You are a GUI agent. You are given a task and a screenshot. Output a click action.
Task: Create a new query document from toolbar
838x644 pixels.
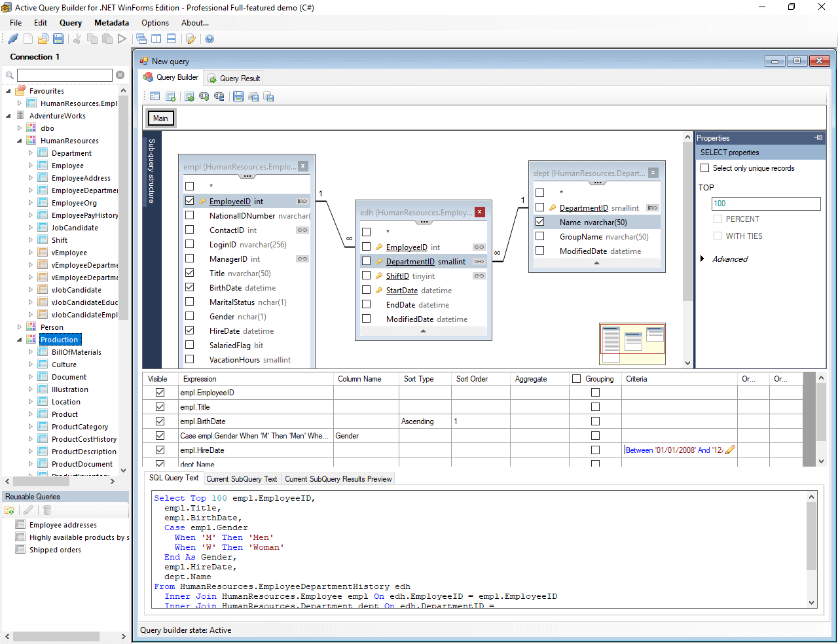click(x=28, y=39)
